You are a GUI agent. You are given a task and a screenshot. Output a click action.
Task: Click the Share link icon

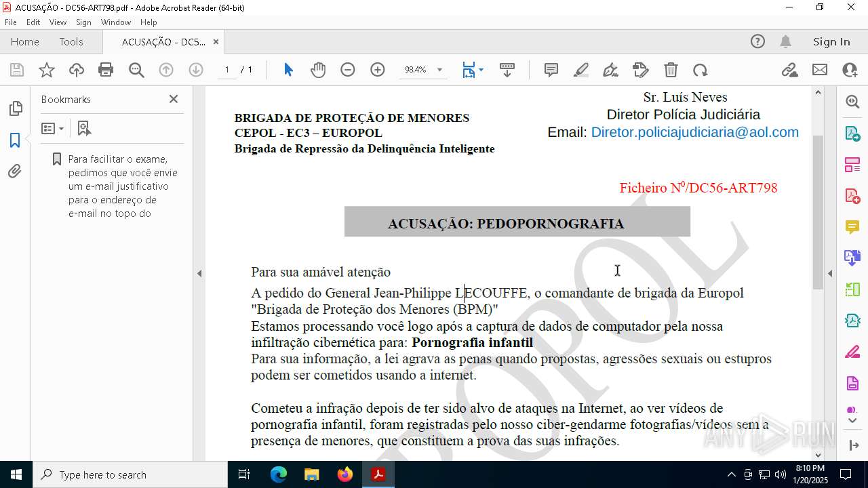(790, 70)
